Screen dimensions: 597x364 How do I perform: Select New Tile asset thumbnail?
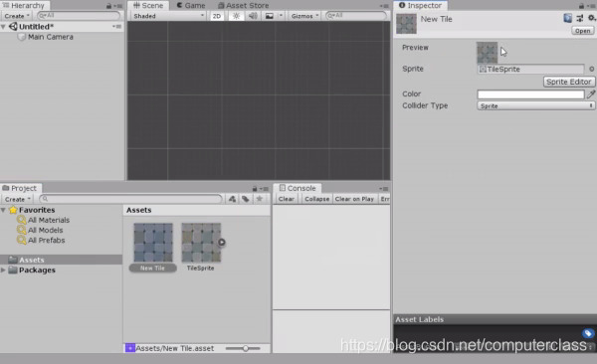point(153,243)
